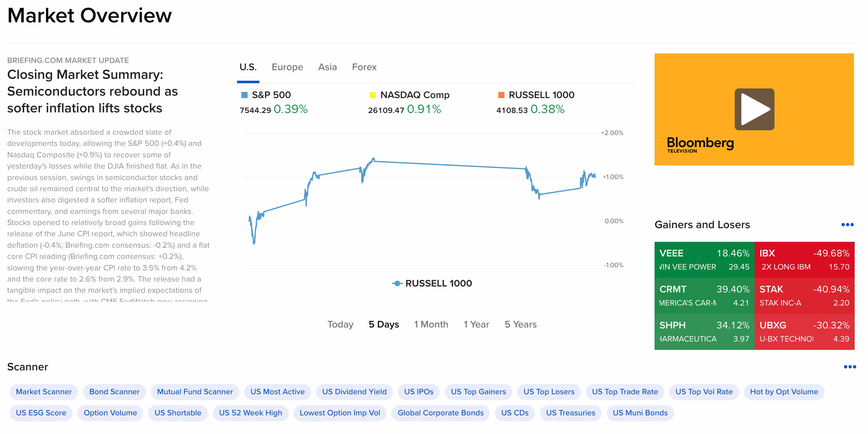The image size is (868, 434).
Task: Open the SHPH gainer tile
Action: (x=704, y=332)
